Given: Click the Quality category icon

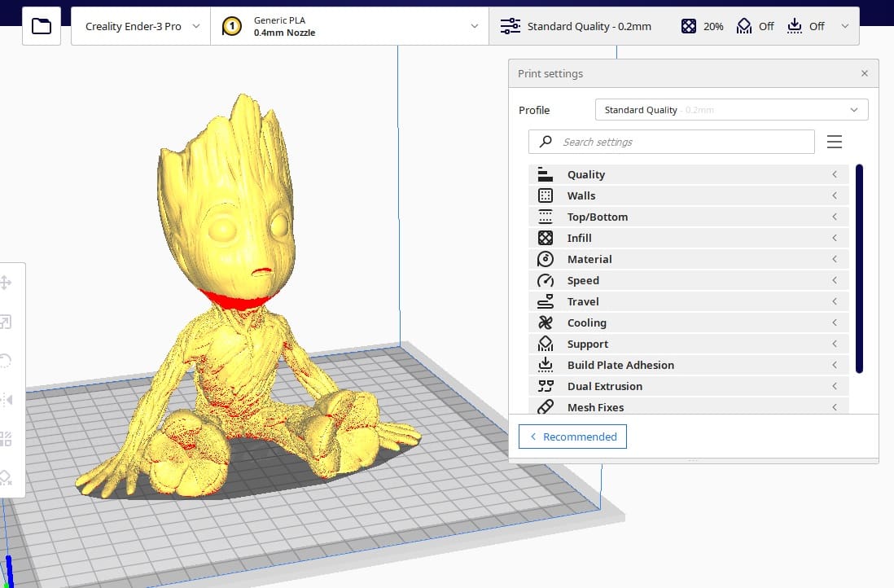Looking at the screenshot, I should [545, 174].
